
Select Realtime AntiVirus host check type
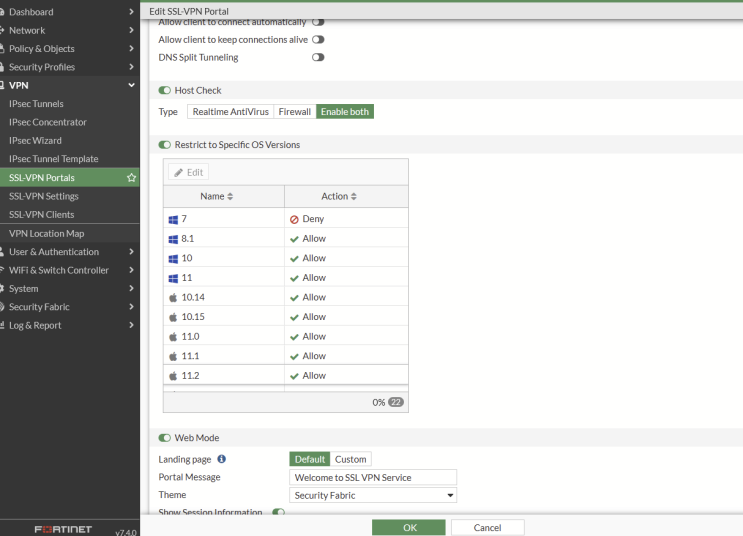230,111
